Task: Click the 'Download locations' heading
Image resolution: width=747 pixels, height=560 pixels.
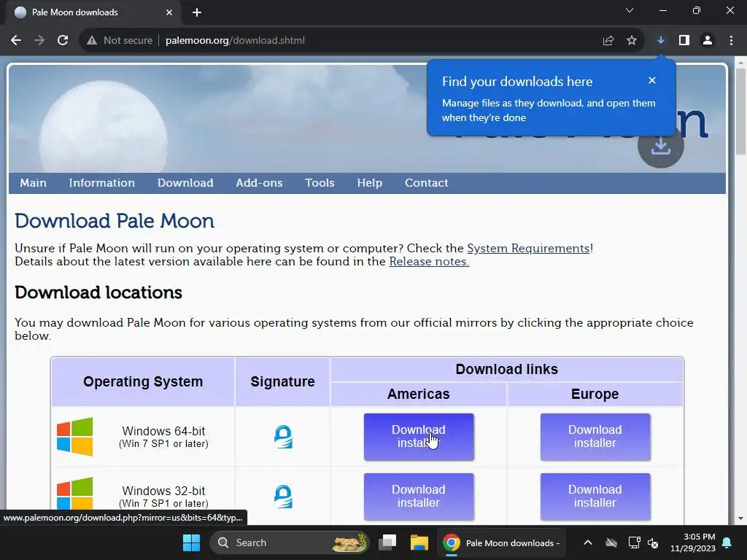Action: pos(98,292)
